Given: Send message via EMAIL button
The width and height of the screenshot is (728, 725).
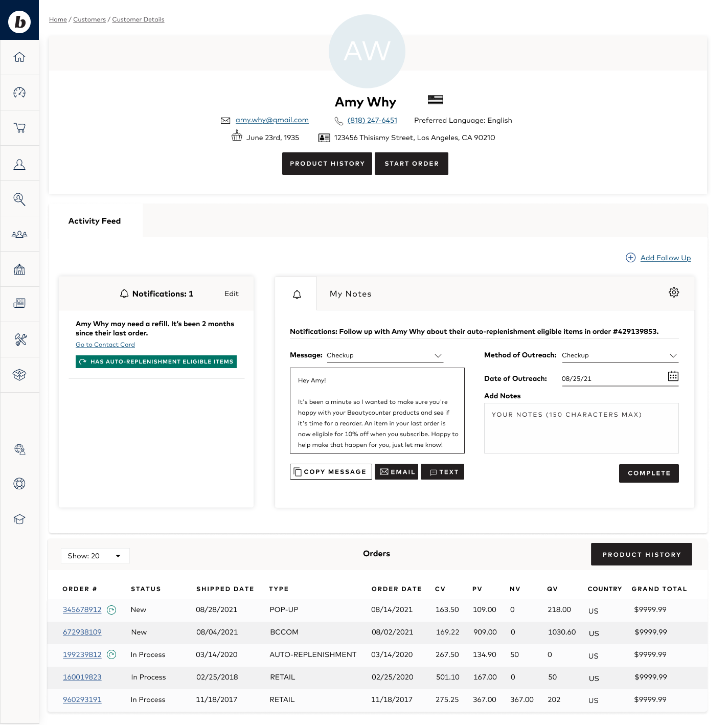Looking at the screenshot, I should pyautogui.click(x=397, y=472).
